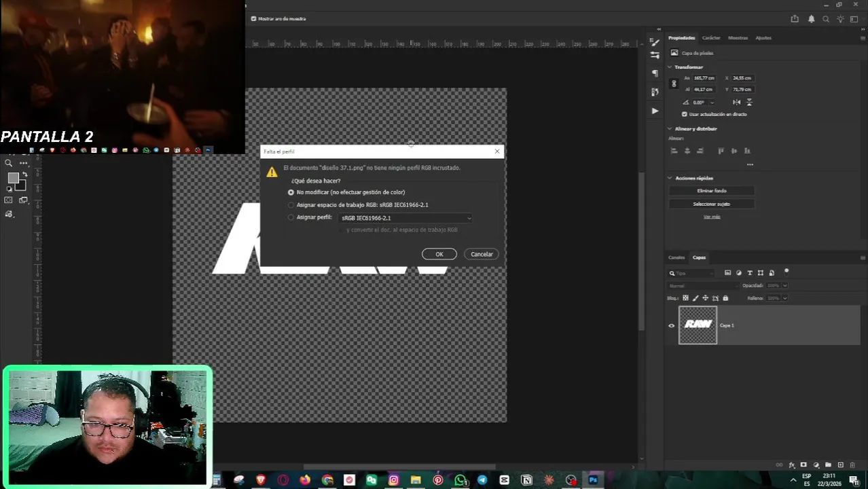Create a new layer plus icon
Viewport: 868px width, 489px height.
click(x=840, y=465)
